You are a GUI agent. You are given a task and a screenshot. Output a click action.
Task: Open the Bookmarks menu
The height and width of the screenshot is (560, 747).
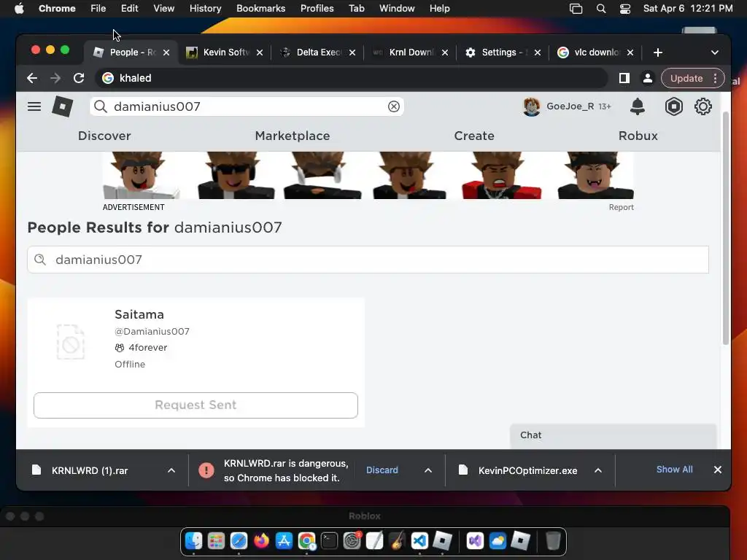pos(261,9)
